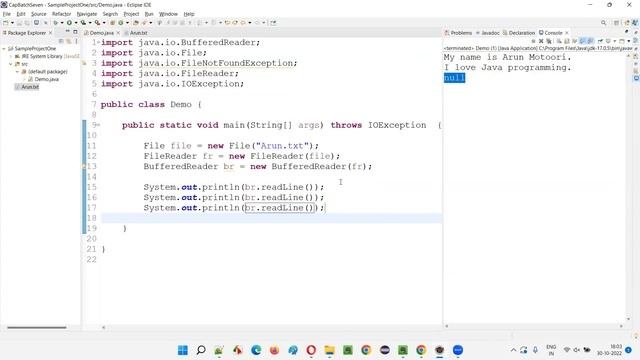Collapse the SampleProjectOne project node
This screenshot has width=640, height=360.
[4, 49]
